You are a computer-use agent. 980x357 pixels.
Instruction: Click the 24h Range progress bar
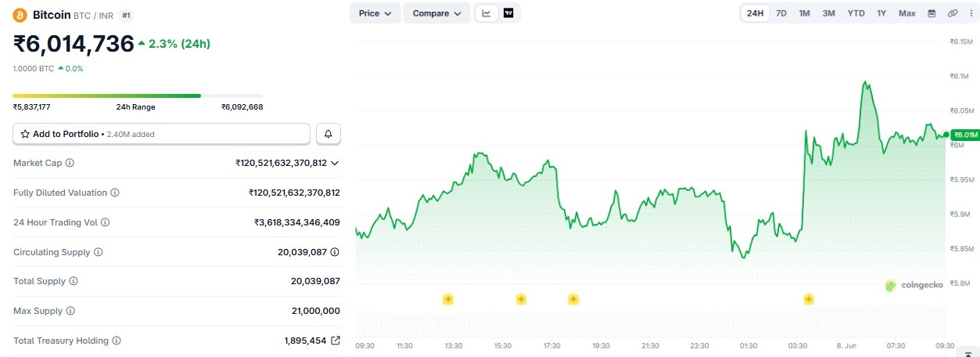coord(138,96)
